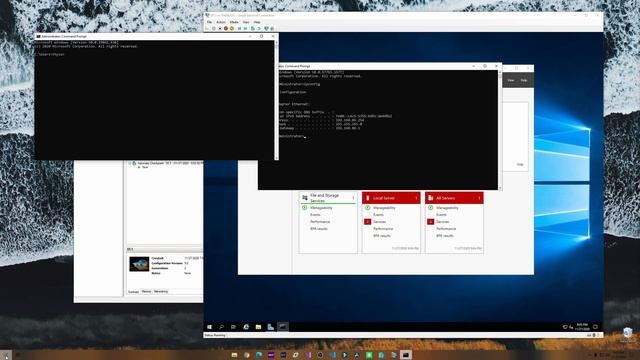
Task: Select Command Prompt in guest VM taskbar
Action: click(283, 327)
